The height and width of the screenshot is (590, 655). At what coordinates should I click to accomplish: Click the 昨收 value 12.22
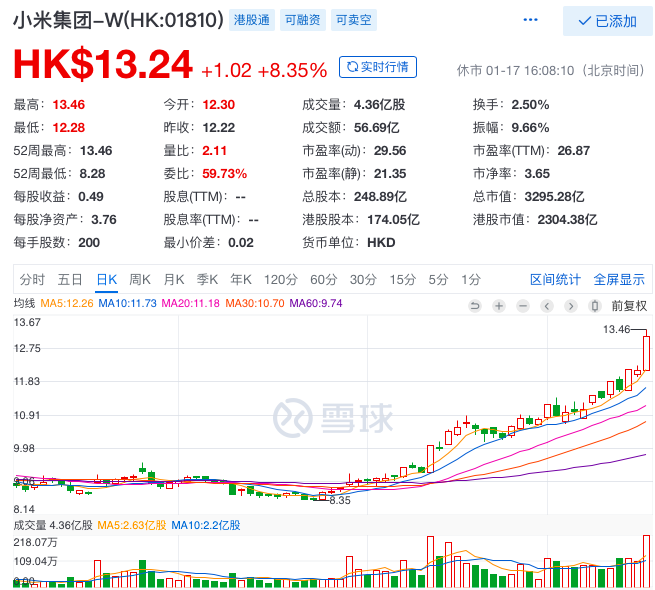pyautogui.click(x=219, y=127)
